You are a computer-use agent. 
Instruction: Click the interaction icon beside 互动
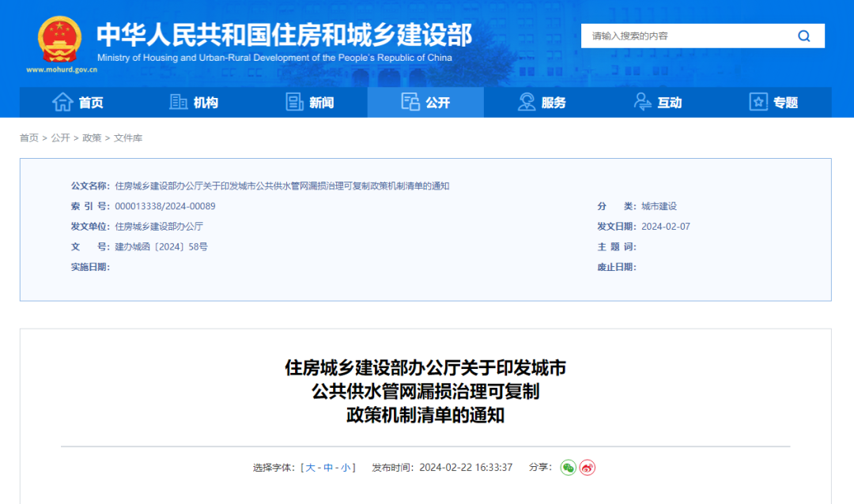coord(642,102)
